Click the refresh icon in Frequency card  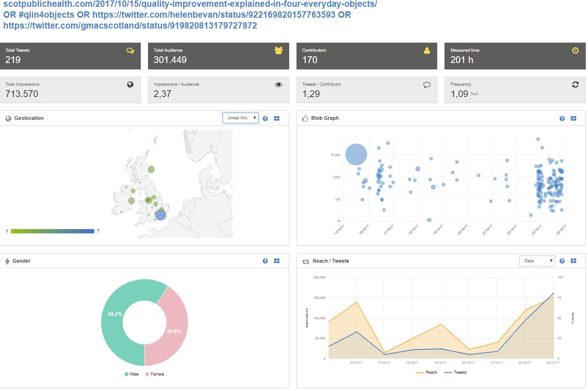(x=575, y=85)
